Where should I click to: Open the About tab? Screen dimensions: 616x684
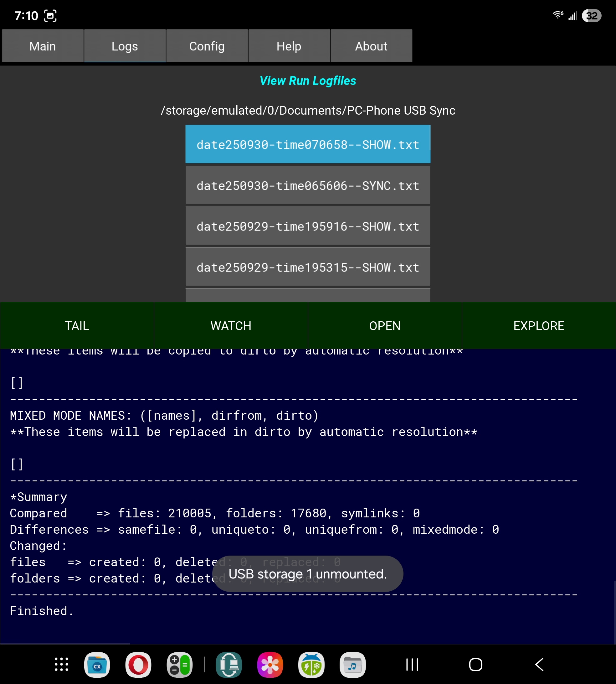click(x=371, y=46)
